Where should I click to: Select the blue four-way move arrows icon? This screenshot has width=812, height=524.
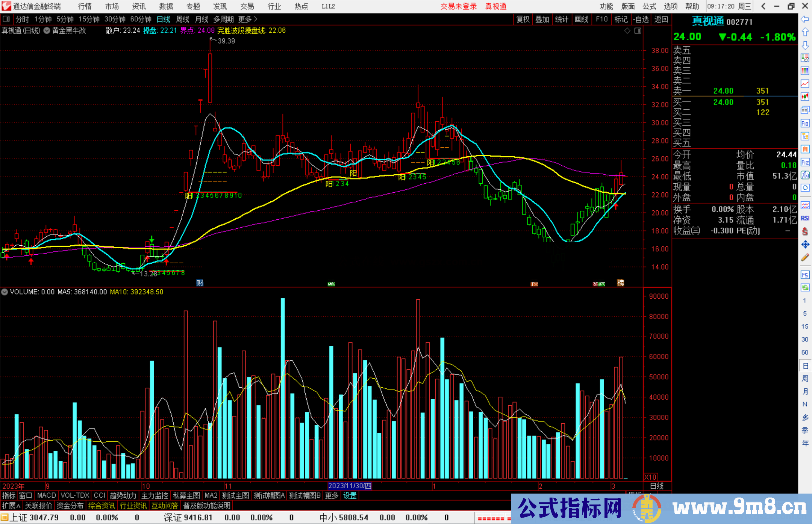pos(805,245)
